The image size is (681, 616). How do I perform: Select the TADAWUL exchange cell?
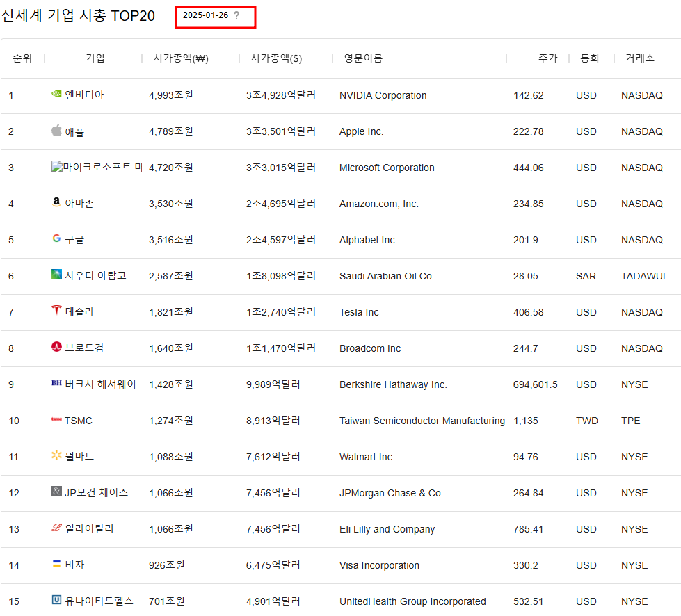click(645, 276)
